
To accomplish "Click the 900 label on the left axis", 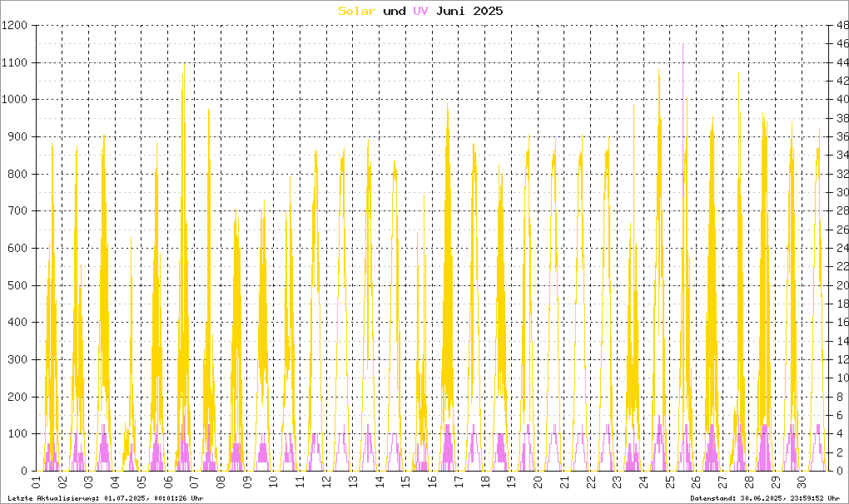I will tap(18, 137).
